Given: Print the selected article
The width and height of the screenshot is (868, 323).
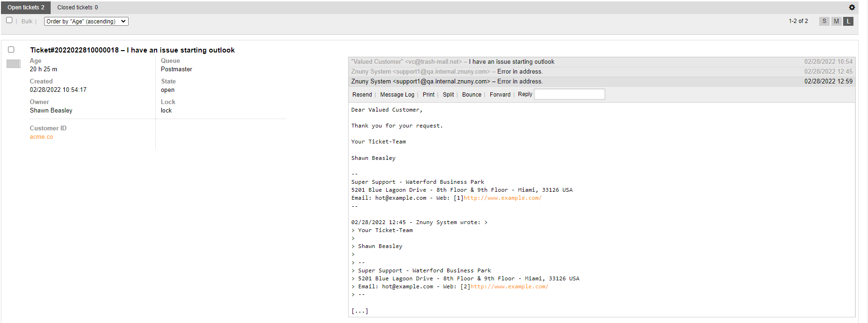Looking at the screenshot, I should point(428,95).
